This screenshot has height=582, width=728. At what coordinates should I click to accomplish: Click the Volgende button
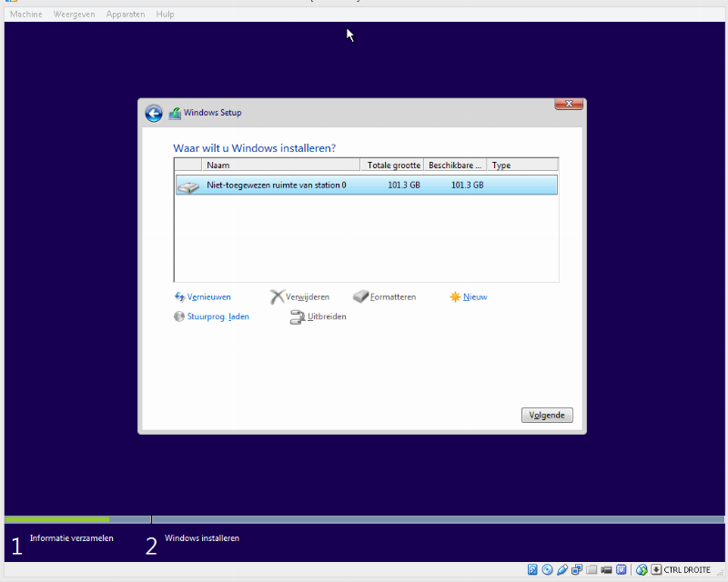click(547, 415)
